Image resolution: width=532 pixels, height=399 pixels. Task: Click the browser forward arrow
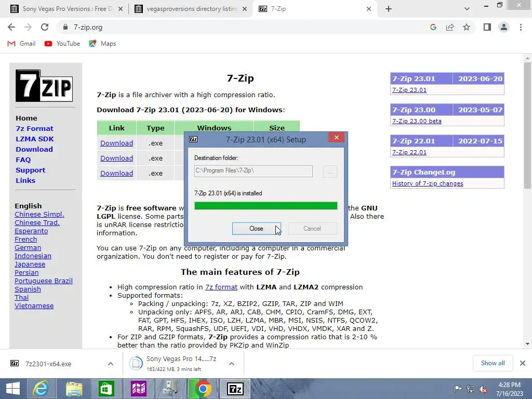click(28, 27)
